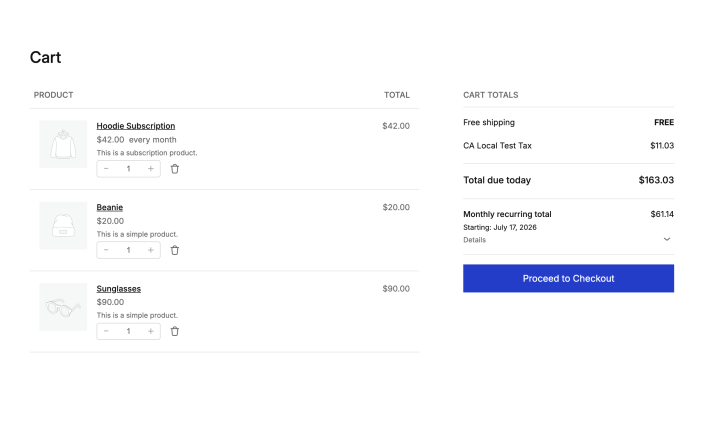The width and height of the screenshot is (704, 440).
Task: Open the Sunglasses product link
Action: click(119, 289)
